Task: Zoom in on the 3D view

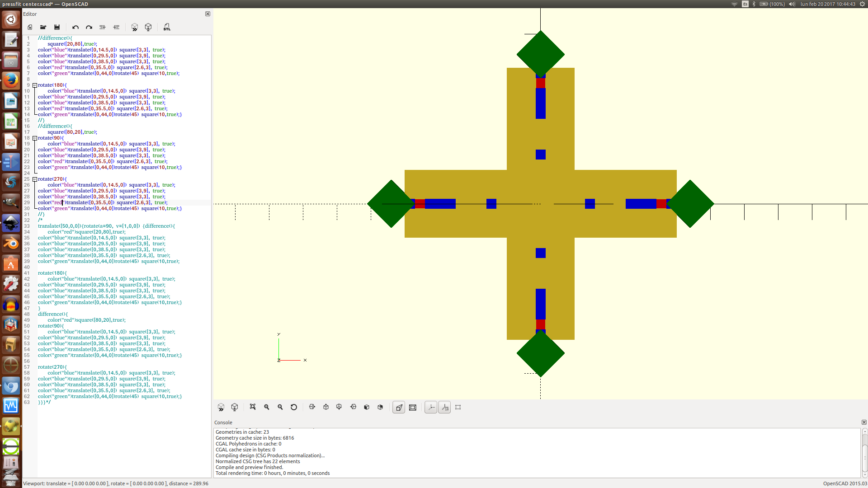Action: pos(267,407)
